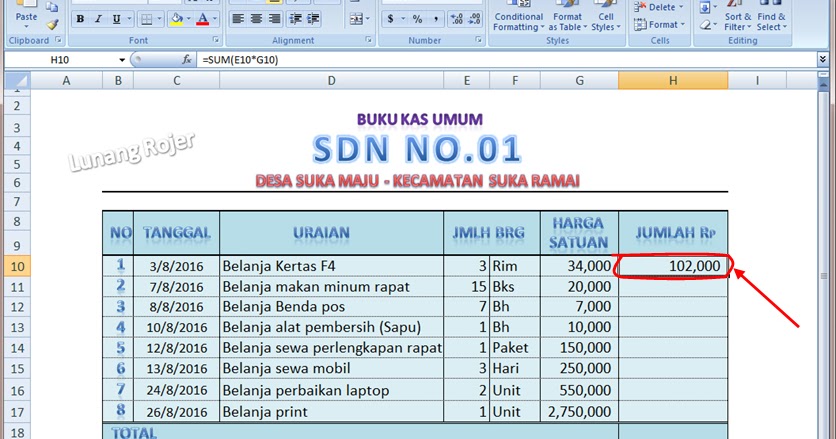The height and width of the screenshot is (439, 836).
Task: Apply Accounting Number Format dollar icon
Action: tap(390, 19)
